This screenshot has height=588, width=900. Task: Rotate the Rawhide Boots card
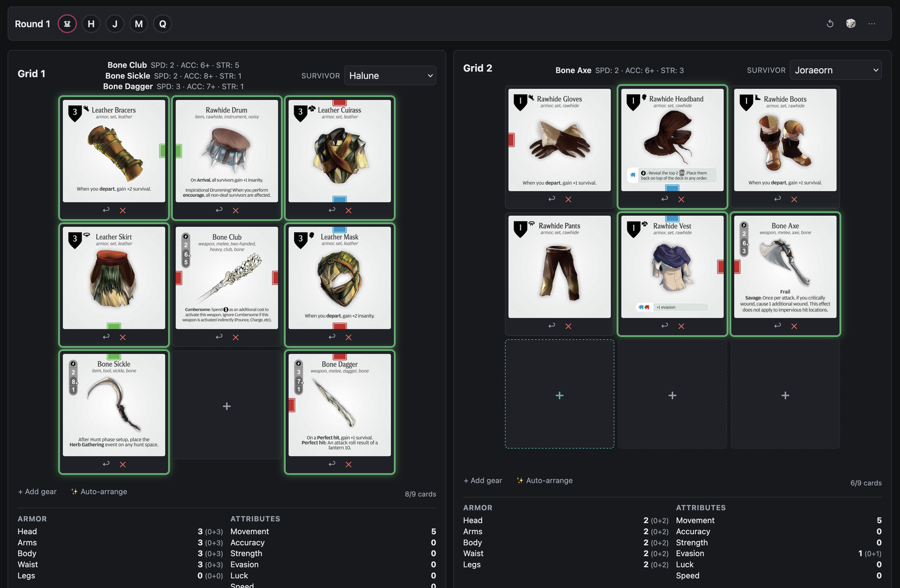777,198
